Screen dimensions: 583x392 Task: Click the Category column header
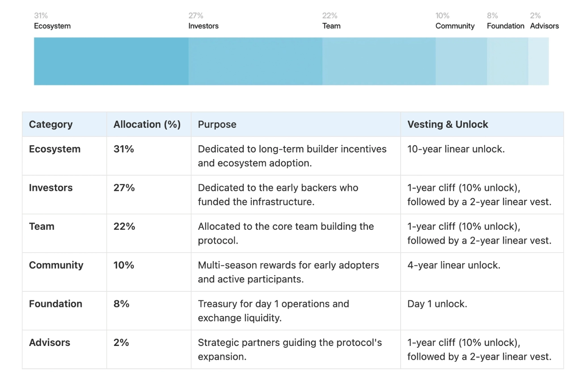pyautogui.click(x=51, y=124)
